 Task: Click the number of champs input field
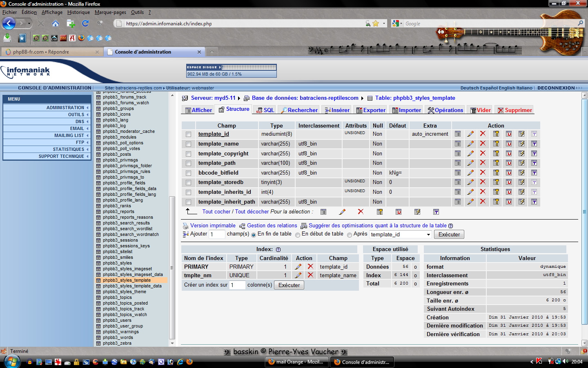pyautogui.click(x=217, y=234)
